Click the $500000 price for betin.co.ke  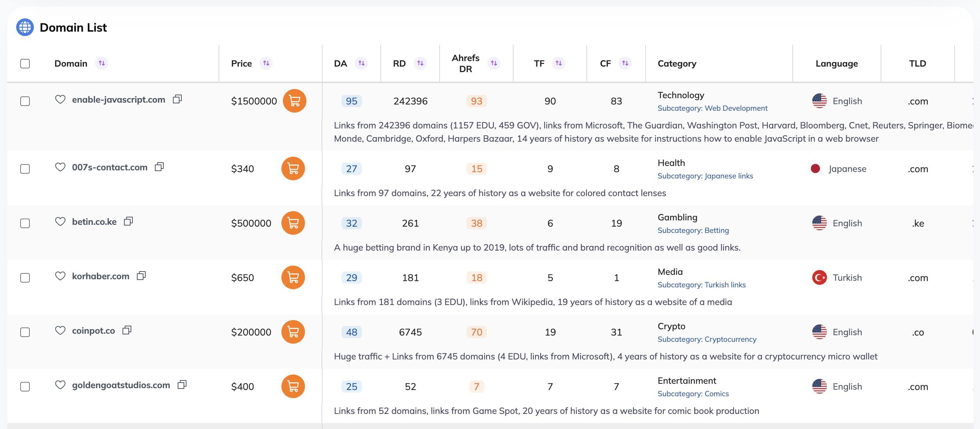(x=251, y=223)
